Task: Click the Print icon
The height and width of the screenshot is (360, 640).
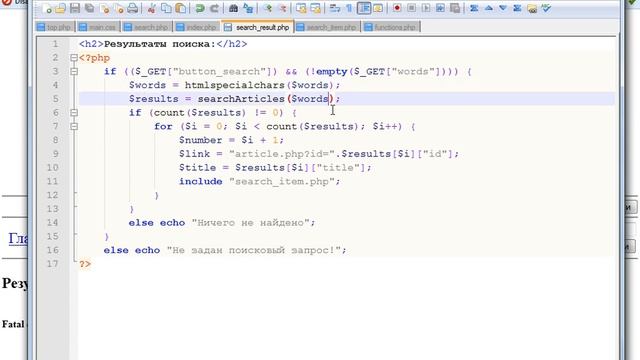Action: pos(132,8)
